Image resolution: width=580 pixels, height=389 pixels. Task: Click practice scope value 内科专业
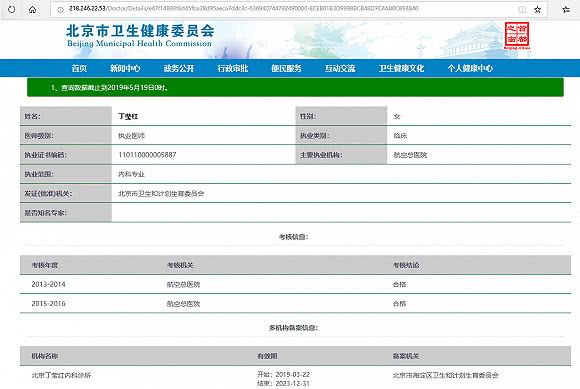tap(131, 174)
